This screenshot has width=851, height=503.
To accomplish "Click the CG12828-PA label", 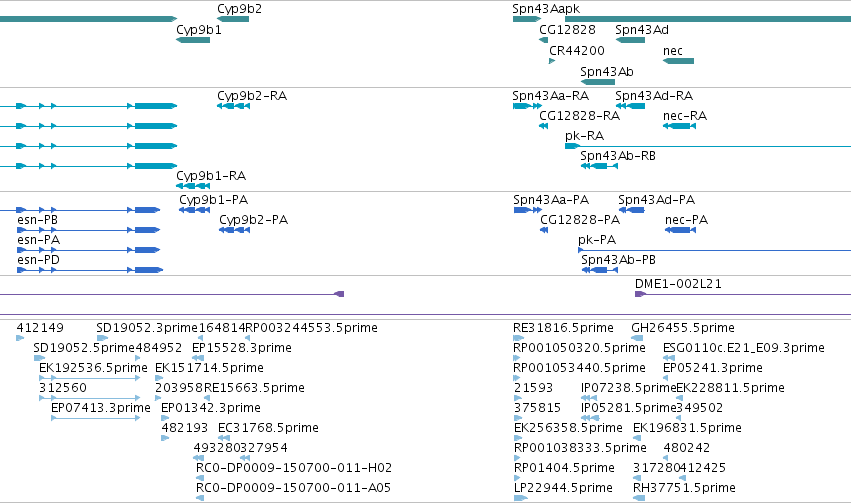I will point(580,220).
